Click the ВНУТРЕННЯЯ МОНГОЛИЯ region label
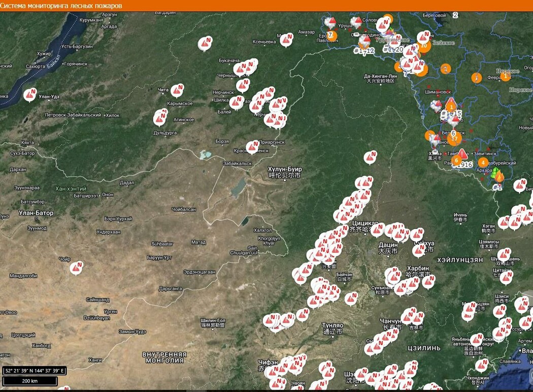The height and width of the screenshot is (392, 533). (164, 357)
